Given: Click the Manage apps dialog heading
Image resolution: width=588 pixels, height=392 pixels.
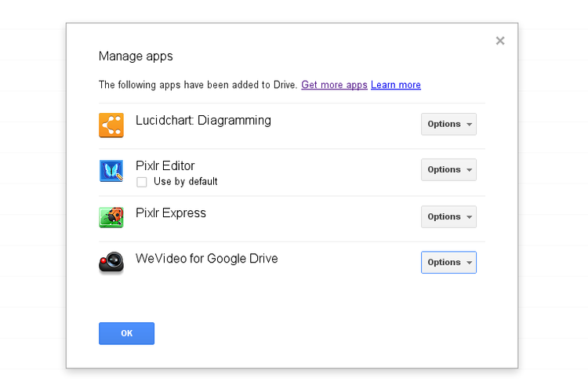Looking at the screenshot, I should coord(136,56).
